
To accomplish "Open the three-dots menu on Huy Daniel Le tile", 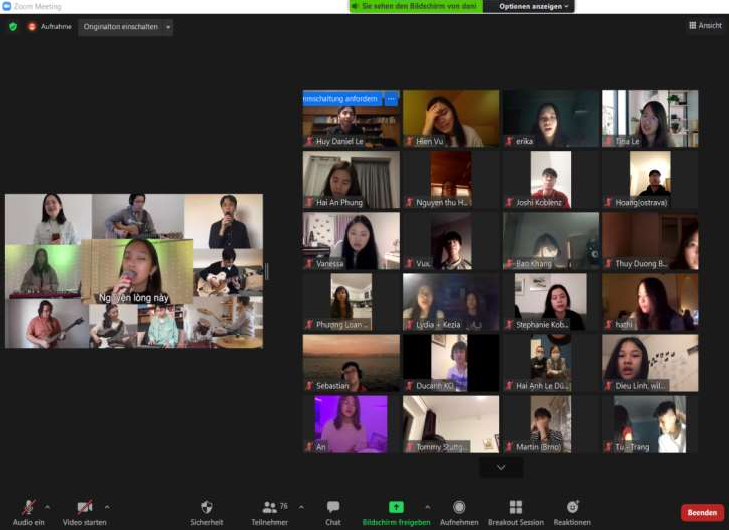I will [x=391, y=99].
